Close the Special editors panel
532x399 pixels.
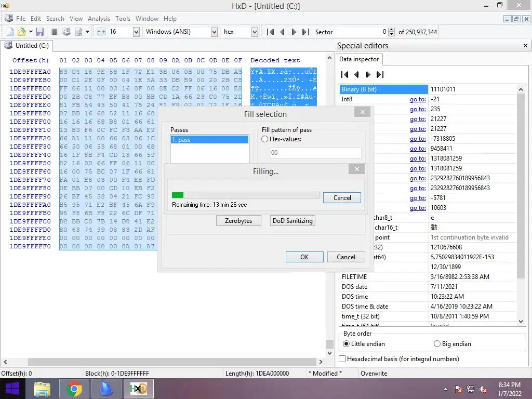tap(525, 46)
